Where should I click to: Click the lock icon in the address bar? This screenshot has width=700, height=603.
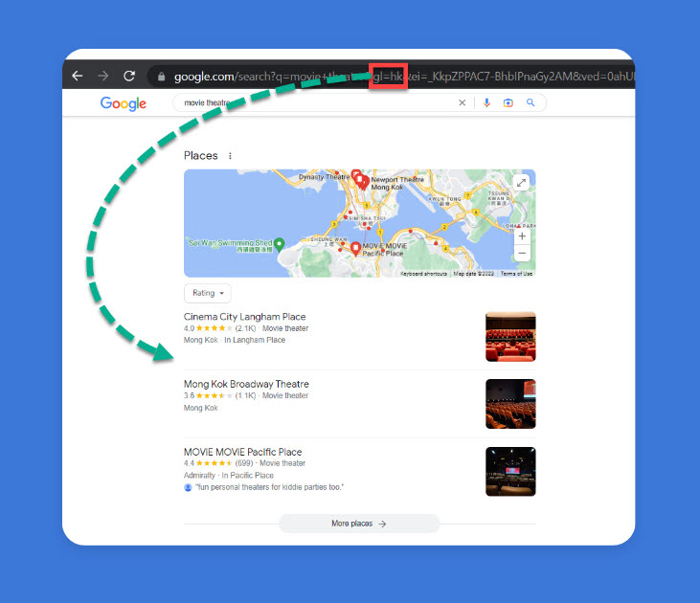[x=161, y=77]
